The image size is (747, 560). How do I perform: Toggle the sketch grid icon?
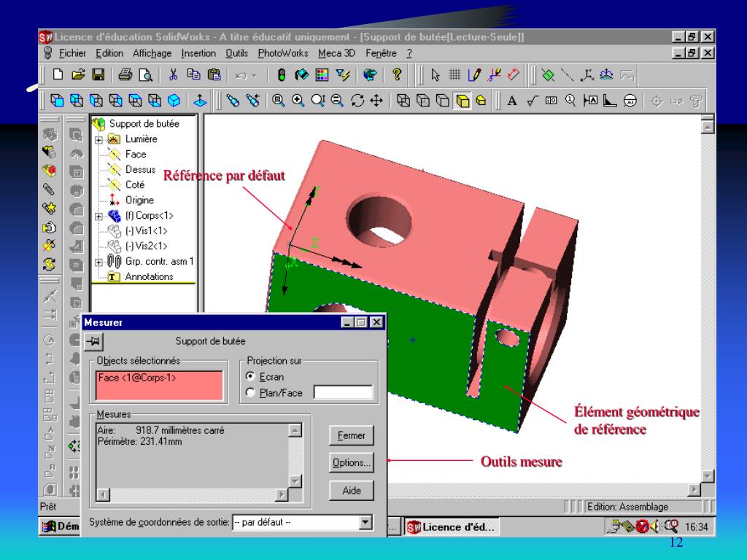tap(455, 75)
